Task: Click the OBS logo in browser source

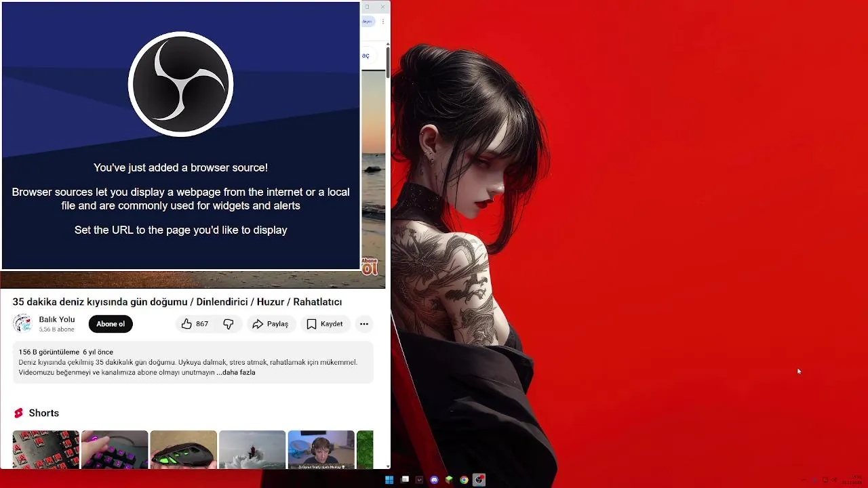Action: click(x=181, y=84)
